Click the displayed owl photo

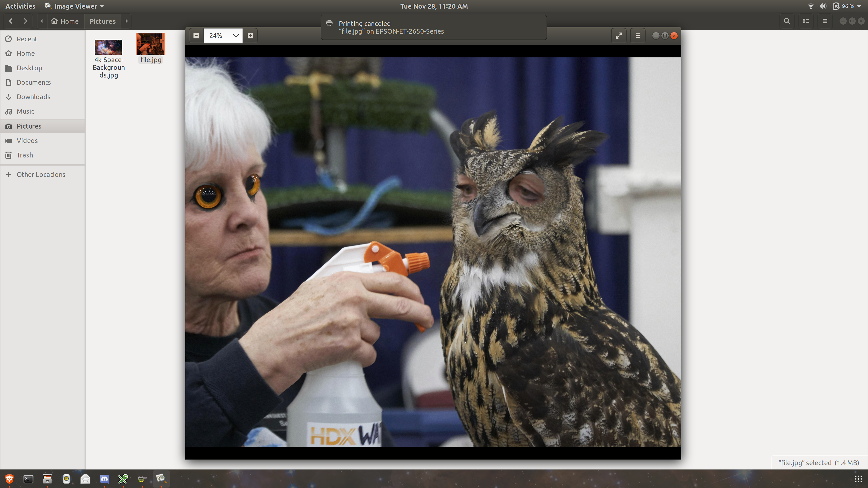tap(433, 252)
